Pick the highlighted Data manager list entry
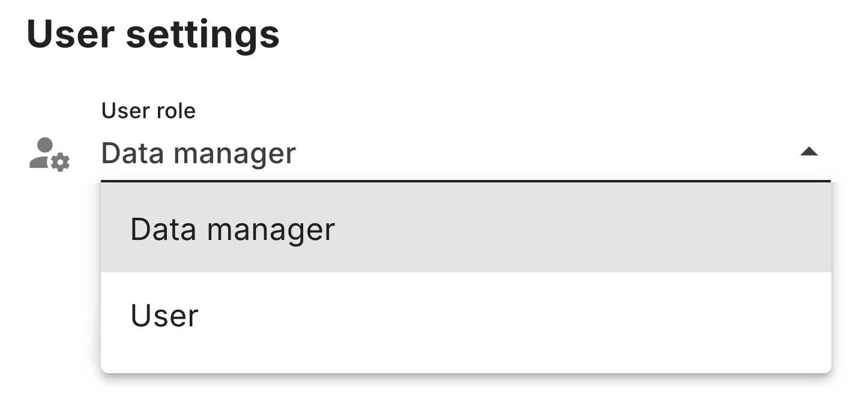The image size is (868, 408). point(466,229)
